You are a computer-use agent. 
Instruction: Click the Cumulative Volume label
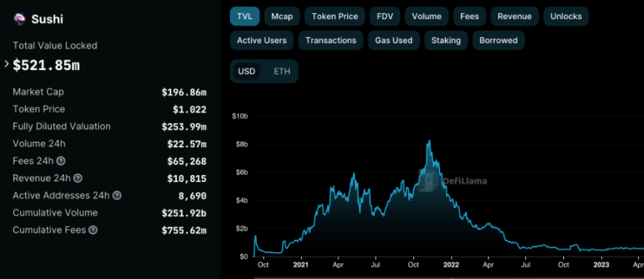[x=55, y=213]
